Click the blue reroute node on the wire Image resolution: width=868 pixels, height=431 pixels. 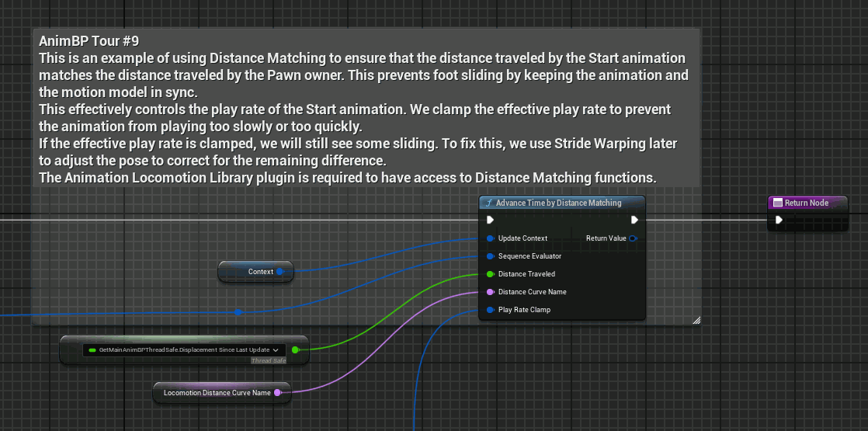[x=238, y=312]
